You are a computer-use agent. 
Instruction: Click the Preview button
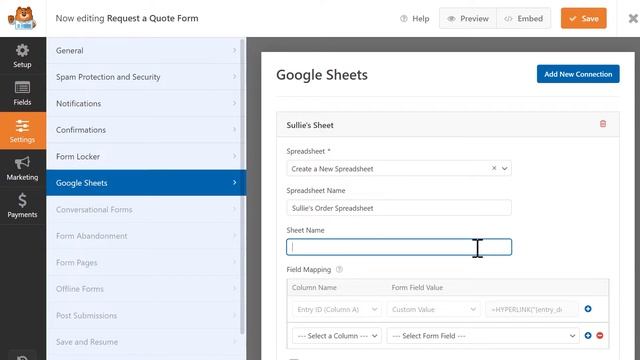point(468,18)
